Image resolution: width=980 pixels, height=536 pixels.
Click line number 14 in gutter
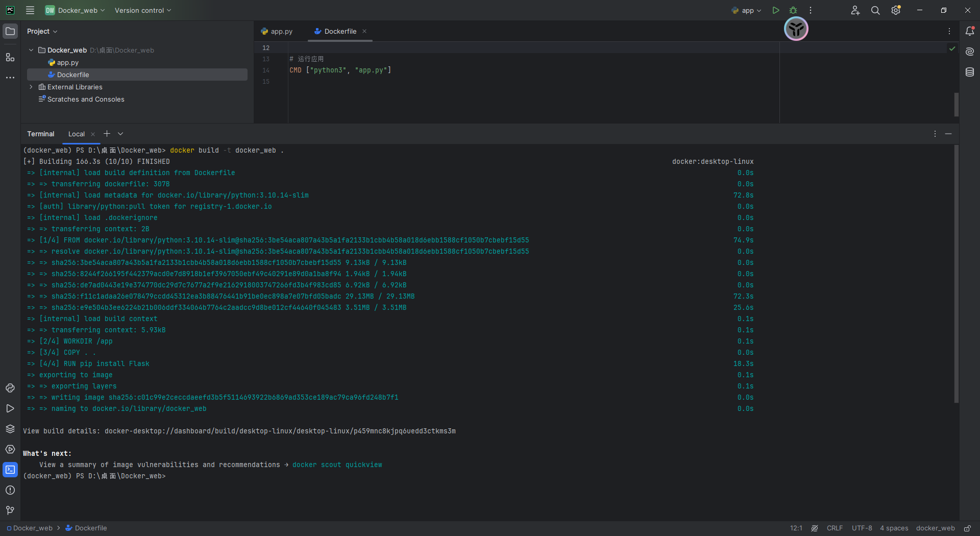tap(266, 70)
